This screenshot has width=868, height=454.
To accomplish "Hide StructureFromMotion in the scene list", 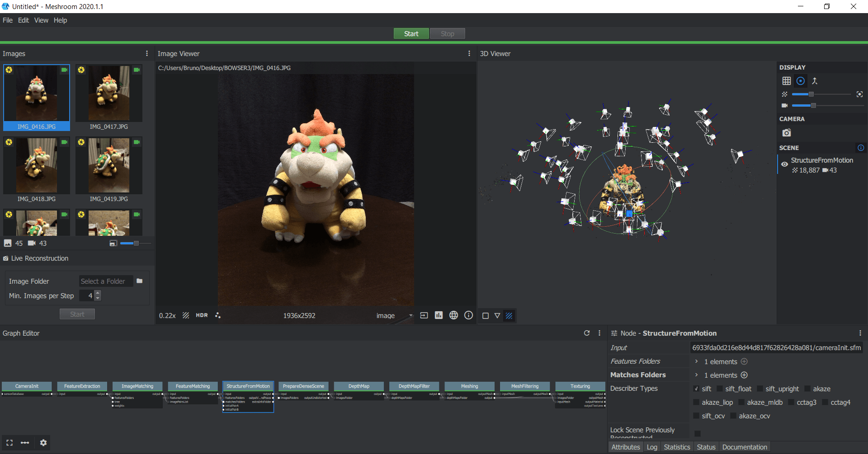I will point(784,164).
